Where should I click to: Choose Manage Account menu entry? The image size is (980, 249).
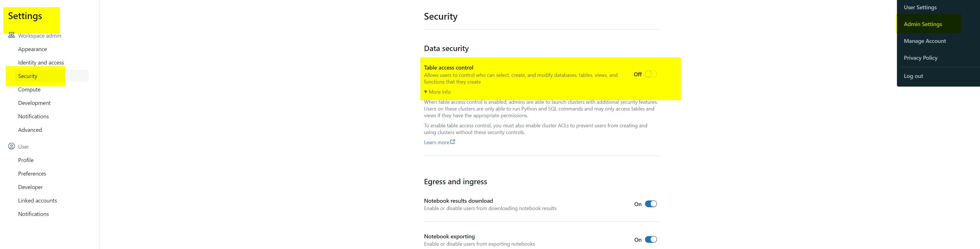(924, 41)
